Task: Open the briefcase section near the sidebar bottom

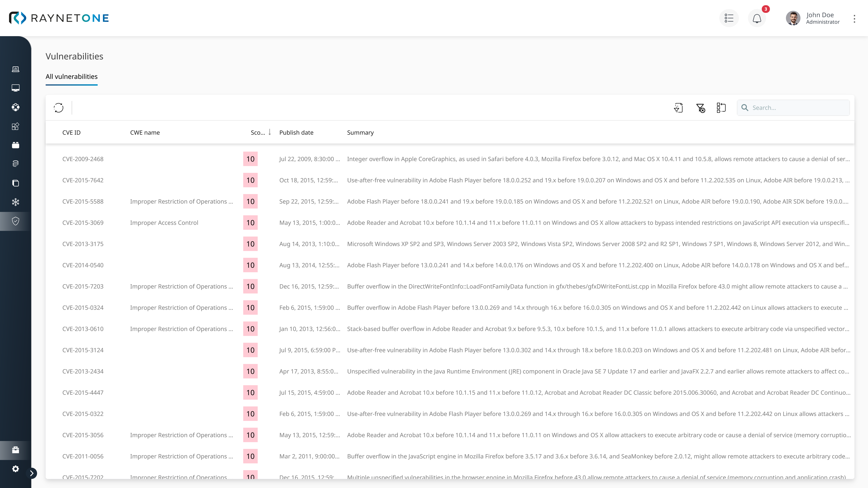Action: 16,450
